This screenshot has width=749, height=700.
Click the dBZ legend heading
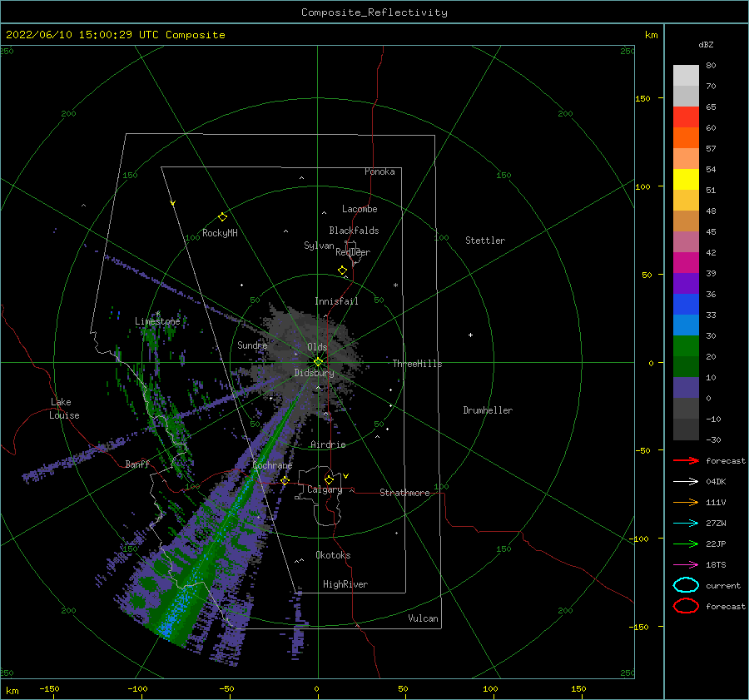[x=706, y=44]
